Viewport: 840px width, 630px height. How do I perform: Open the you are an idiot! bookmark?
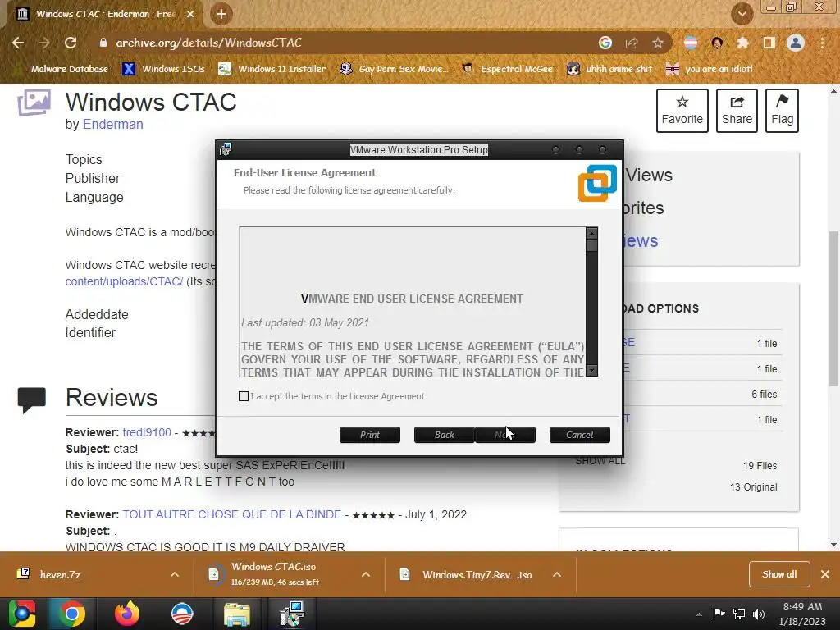point(709,69)
